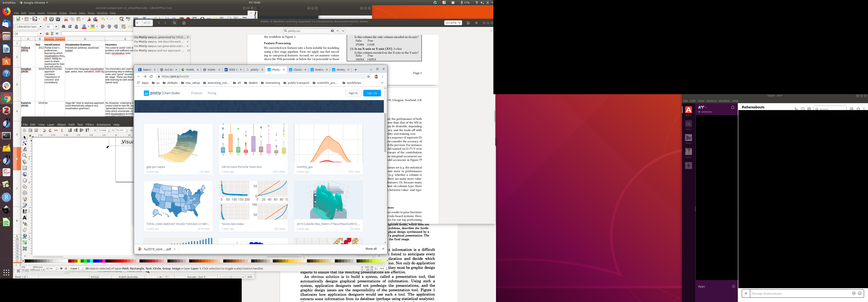Select the Inkscape Spiral tool
Image resolution: width=868 pixels, height=302 pixels.
point(25,193)
